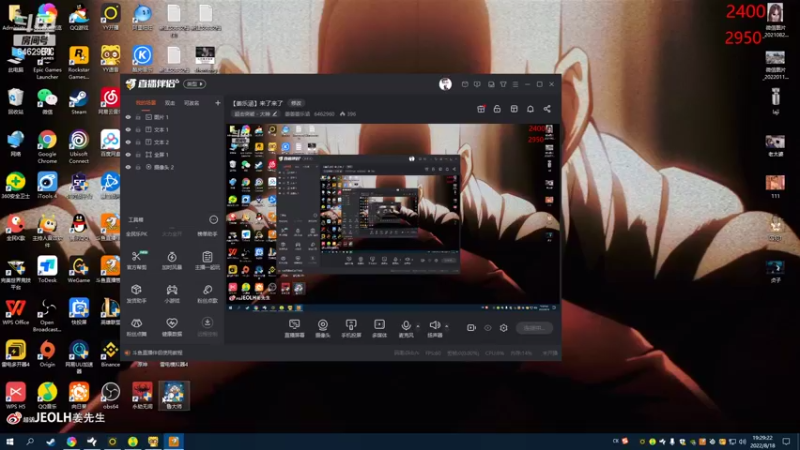The width and height of the screenshot is (800, 450).
Task: Open the settings gear in bottom bar
Action: coord(504,328)
